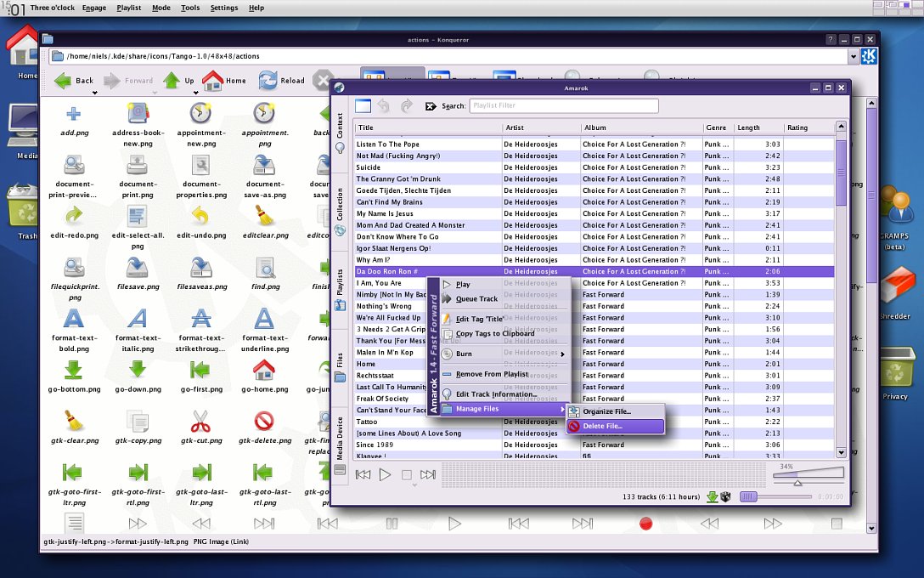Image resolution: width=924 pixels, height=578 pixels.
Task: Click the Amarok previous track button
Action: 363,474
